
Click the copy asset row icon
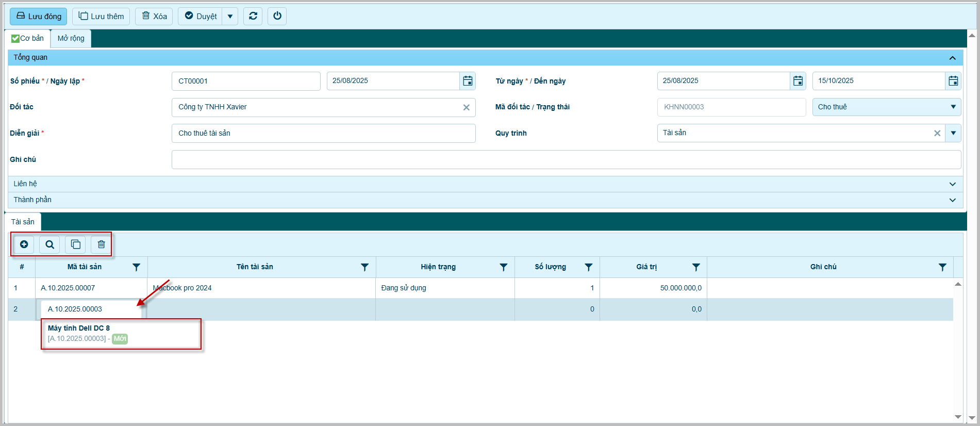pos(76,244)
